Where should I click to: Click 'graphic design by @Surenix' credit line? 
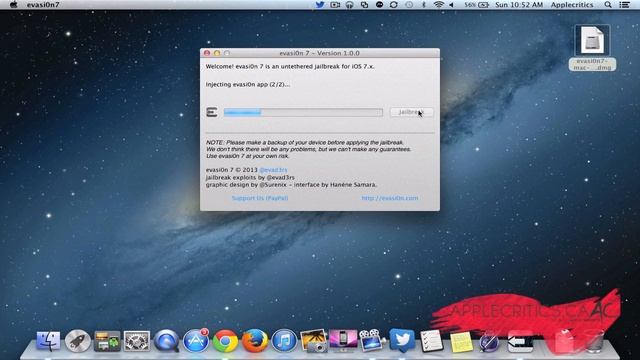pos(291,184)
